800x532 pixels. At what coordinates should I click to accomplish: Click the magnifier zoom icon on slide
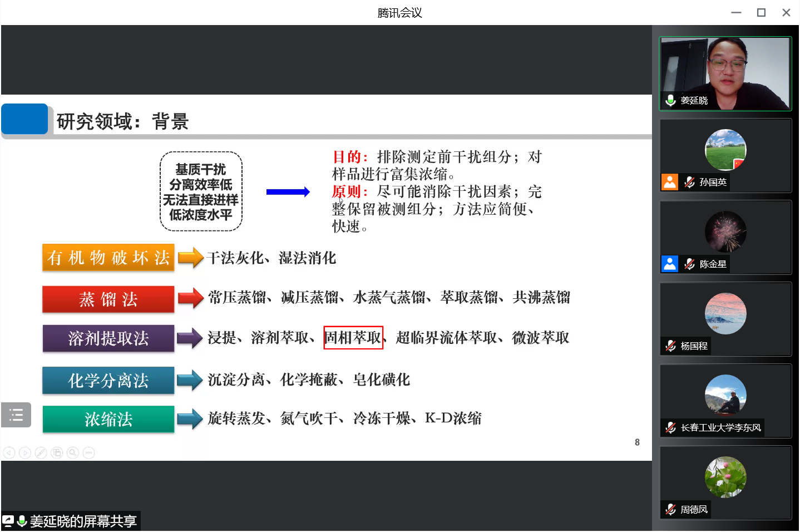pyautogui.click(x=73, y=453)
